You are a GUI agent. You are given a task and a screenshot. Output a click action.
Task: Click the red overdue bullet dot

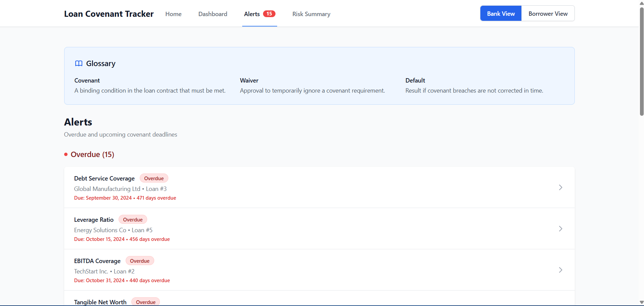[x=66, y=154]
